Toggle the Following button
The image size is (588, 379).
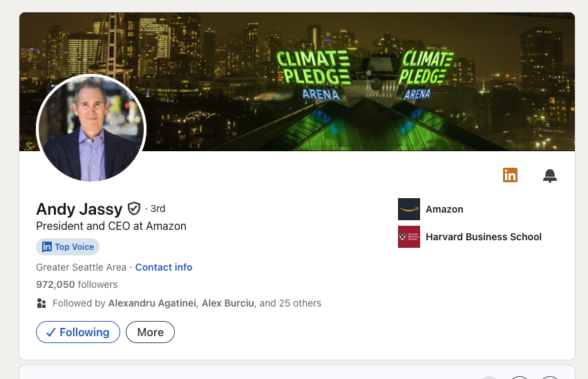(77, 332)
